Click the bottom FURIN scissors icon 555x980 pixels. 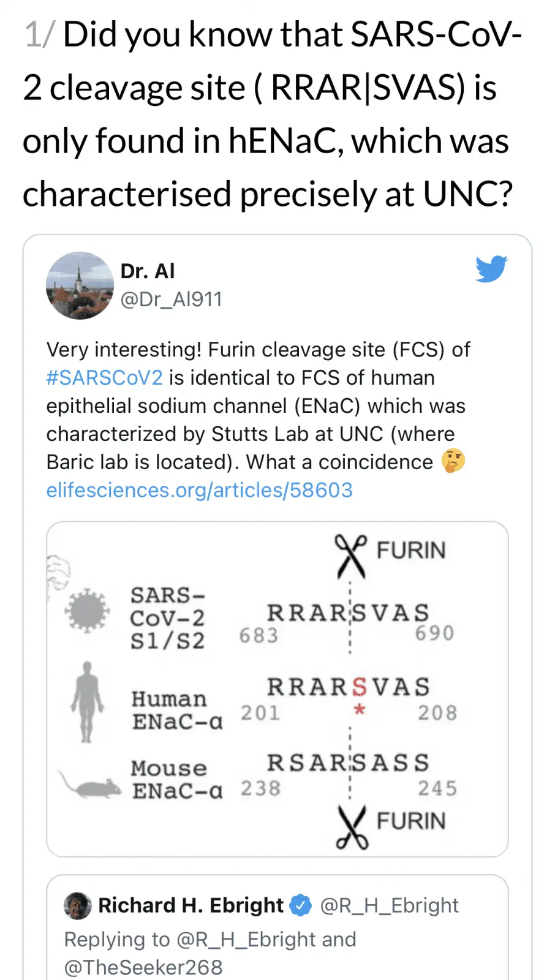pyautogui.click(x=352, y=827)
